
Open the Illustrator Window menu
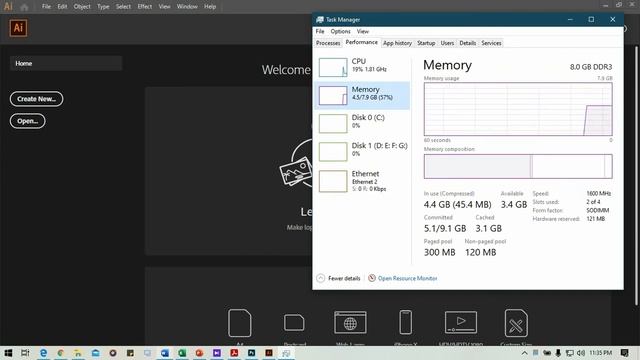tap(187, 7)
